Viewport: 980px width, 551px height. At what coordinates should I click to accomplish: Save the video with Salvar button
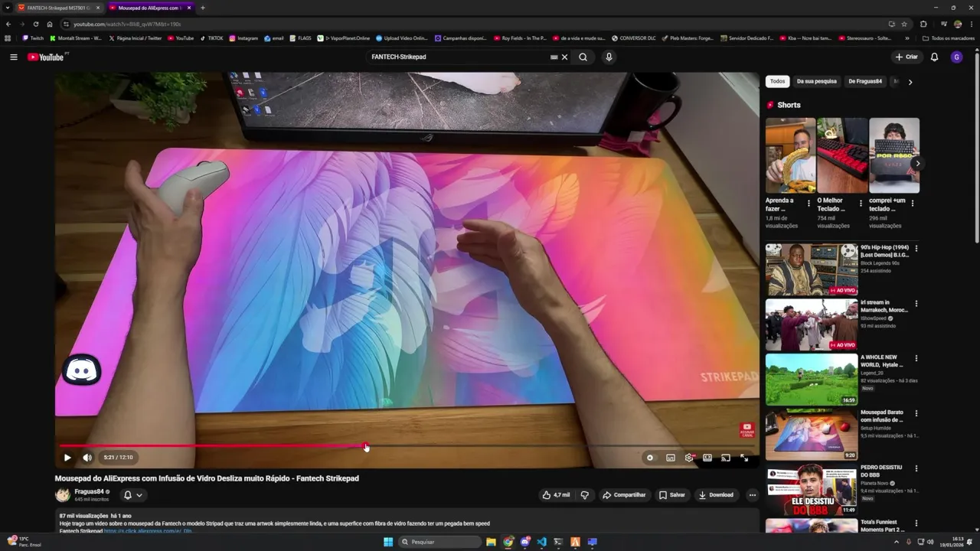click(x=672, y=495)
